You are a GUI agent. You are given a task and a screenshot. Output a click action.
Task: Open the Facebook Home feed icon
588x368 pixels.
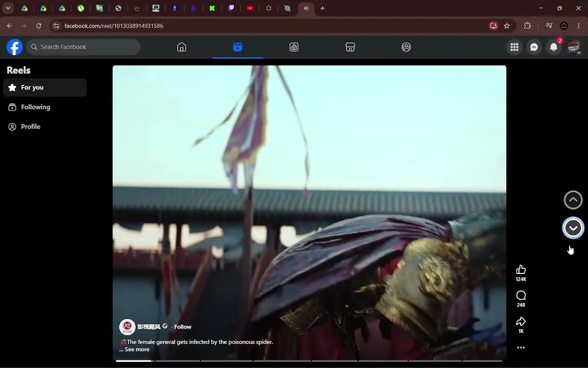[182, 47]
